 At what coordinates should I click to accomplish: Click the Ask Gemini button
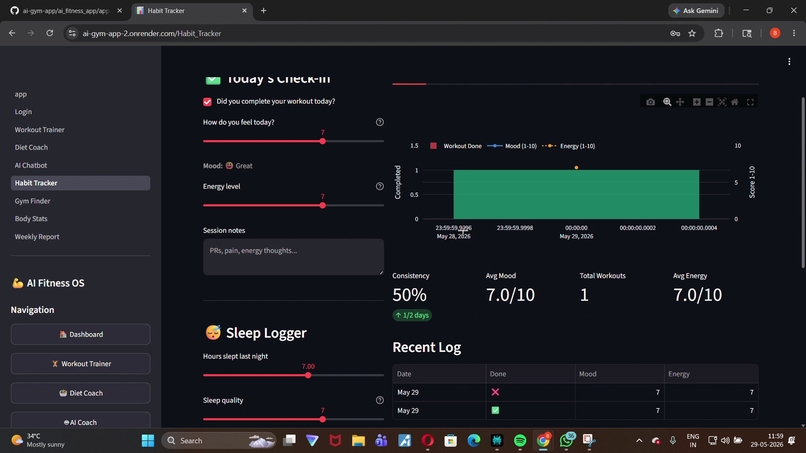696,10
